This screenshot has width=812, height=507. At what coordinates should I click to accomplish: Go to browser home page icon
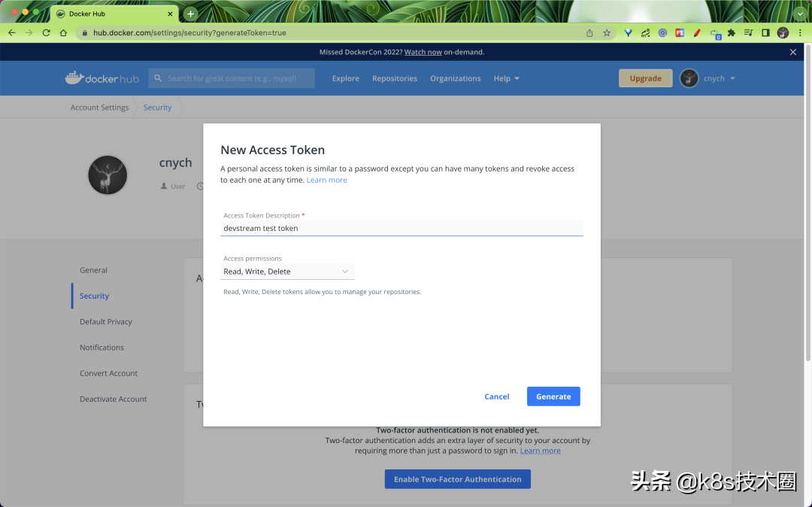[63, 32]
